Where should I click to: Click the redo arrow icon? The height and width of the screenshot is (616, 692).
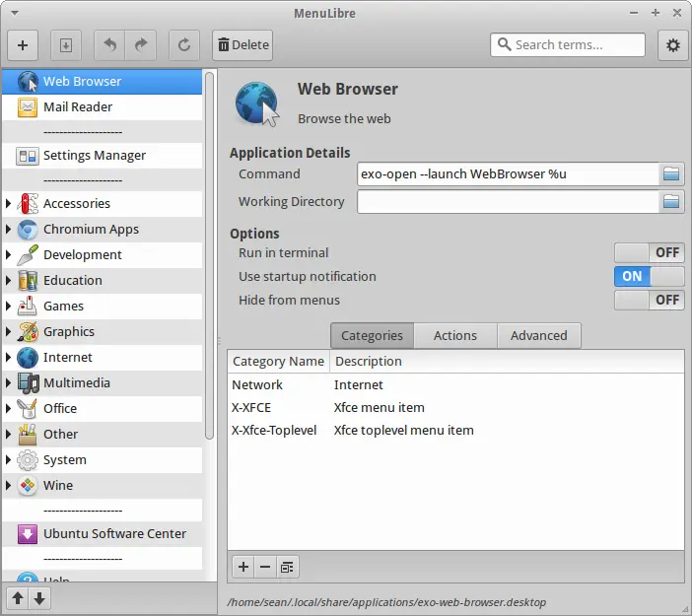(141, 45)
